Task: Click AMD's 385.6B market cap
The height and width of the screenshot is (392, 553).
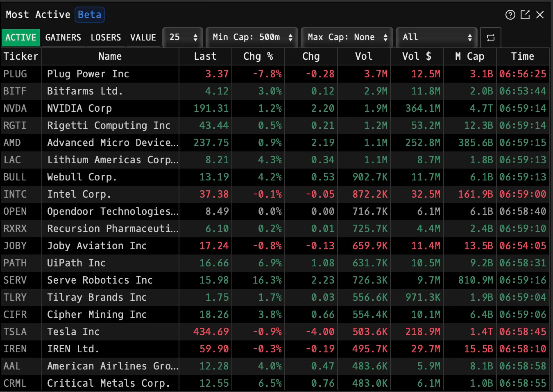Action: pos(476,143)
